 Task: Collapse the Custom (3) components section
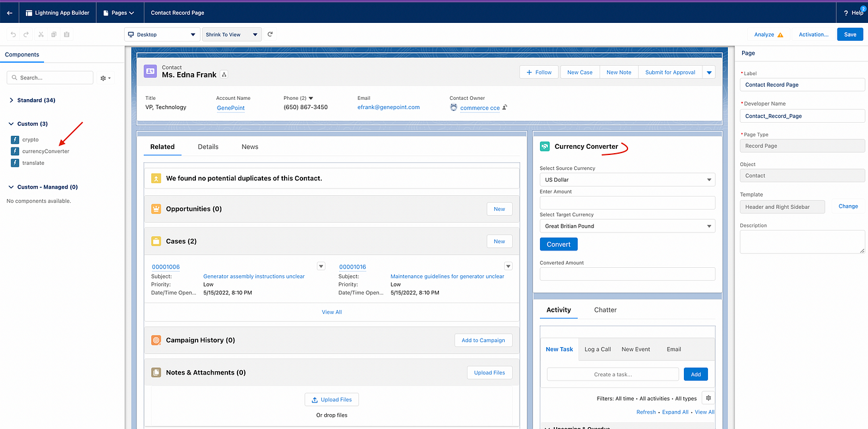(x=12, y=124)
